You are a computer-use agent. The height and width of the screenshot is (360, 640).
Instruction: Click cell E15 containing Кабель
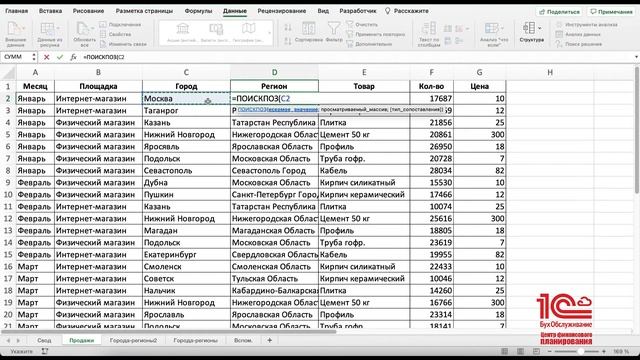364,255
